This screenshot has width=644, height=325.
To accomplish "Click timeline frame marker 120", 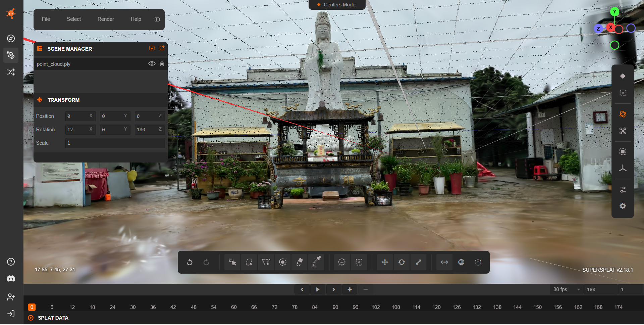I will coord(436,307).
